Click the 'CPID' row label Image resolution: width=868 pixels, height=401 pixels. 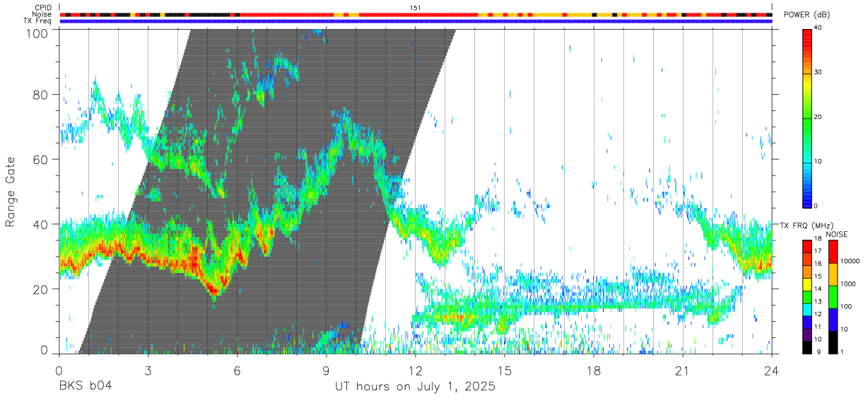(42, 8)
